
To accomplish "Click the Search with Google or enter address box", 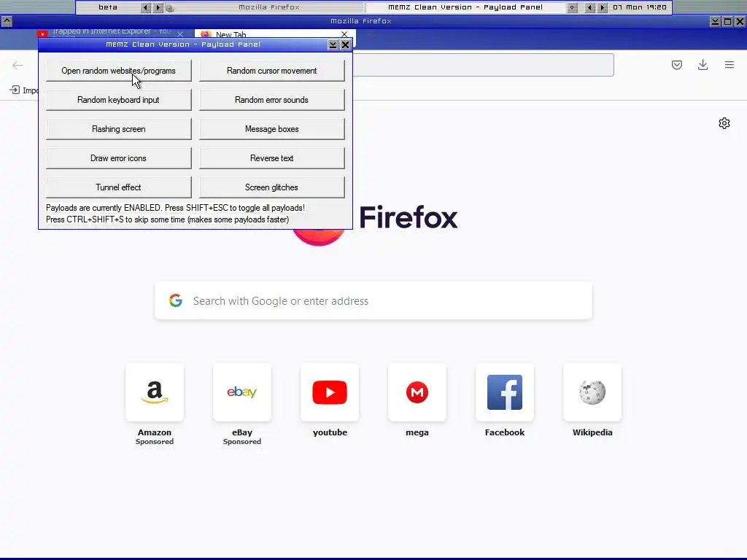I will [x=373, y=300].
